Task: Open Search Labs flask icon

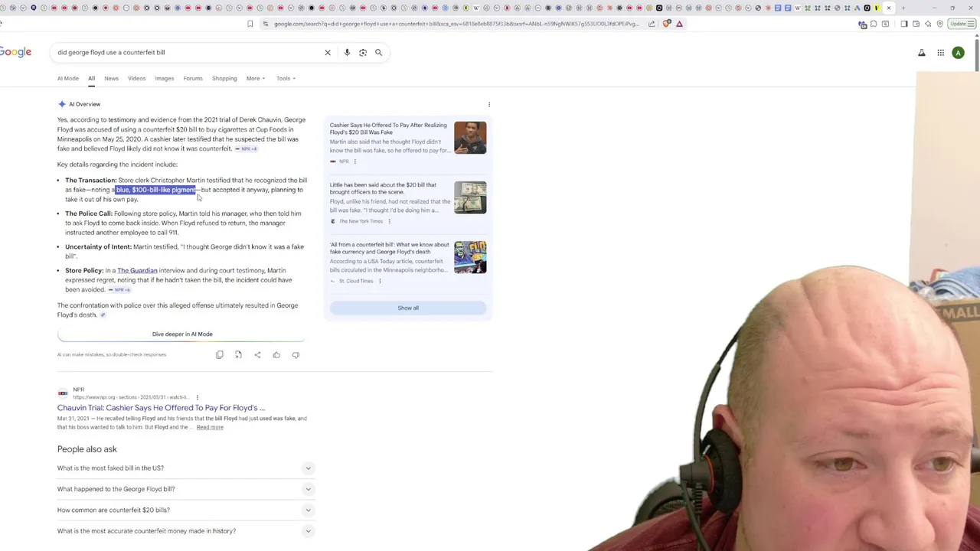Action: 922,53
